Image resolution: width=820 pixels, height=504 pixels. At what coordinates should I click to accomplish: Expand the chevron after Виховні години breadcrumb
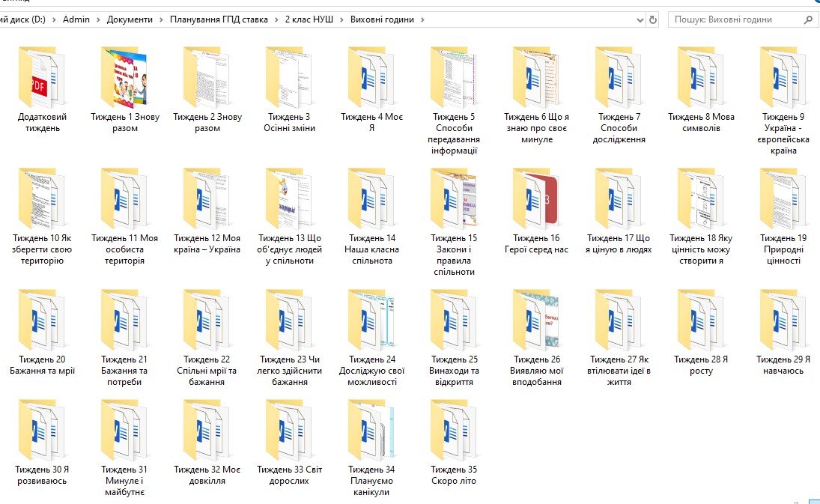422,20
